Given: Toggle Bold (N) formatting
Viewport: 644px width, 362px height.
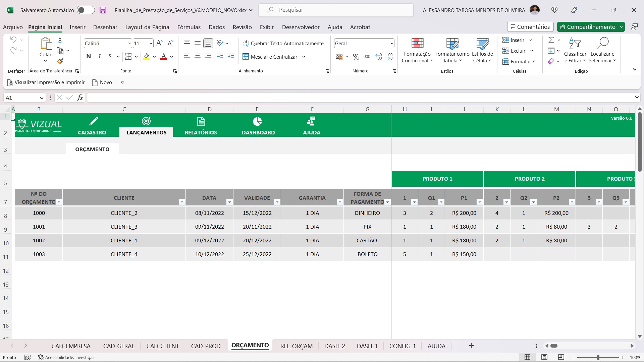Looking at the screenshot, I should tap(89, 57).
